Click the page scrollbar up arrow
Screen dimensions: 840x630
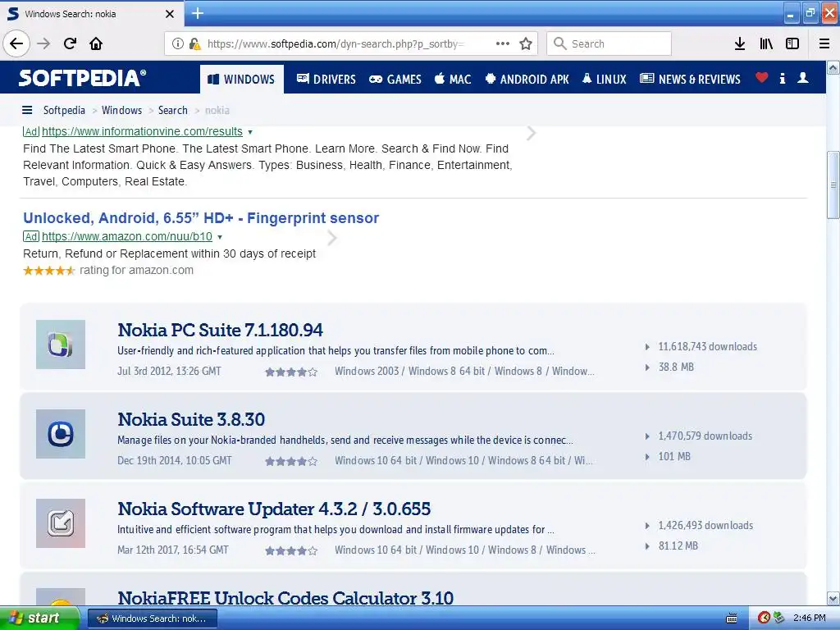pyautogui.click(x=833, y=67)
